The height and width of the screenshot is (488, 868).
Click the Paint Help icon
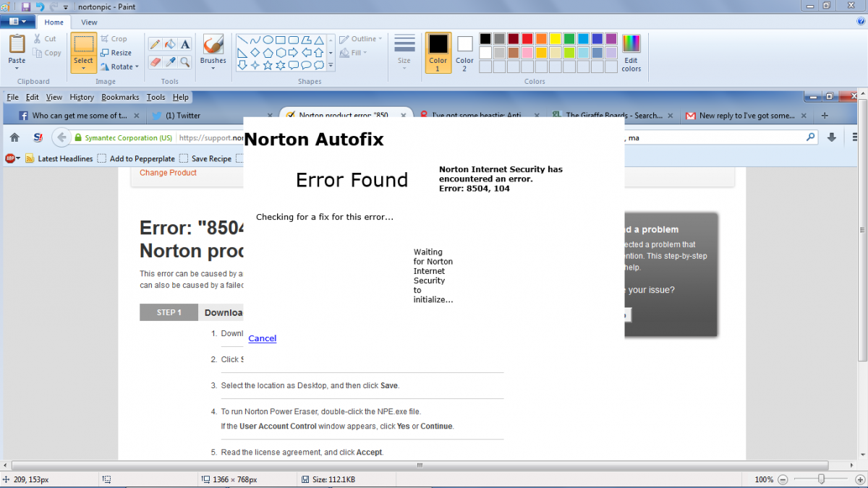tap(860, 22)
